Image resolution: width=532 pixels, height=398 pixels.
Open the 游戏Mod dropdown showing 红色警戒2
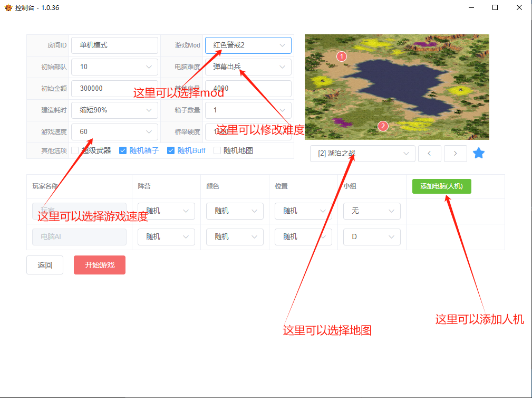(248, 45)
